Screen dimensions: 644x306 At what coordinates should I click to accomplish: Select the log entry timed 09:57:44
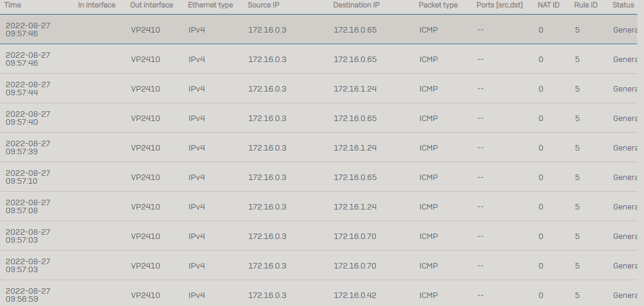pos(318,88)
